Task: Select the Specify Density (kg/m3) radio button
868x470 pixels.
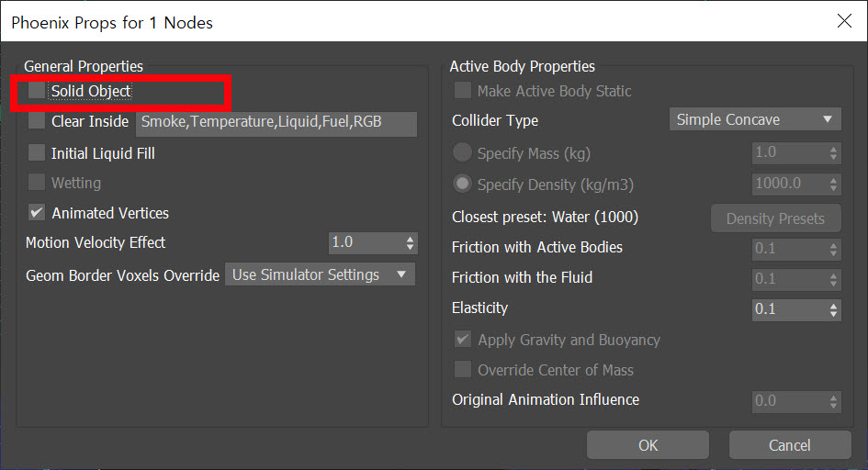Action: click(x=463, y=184)
